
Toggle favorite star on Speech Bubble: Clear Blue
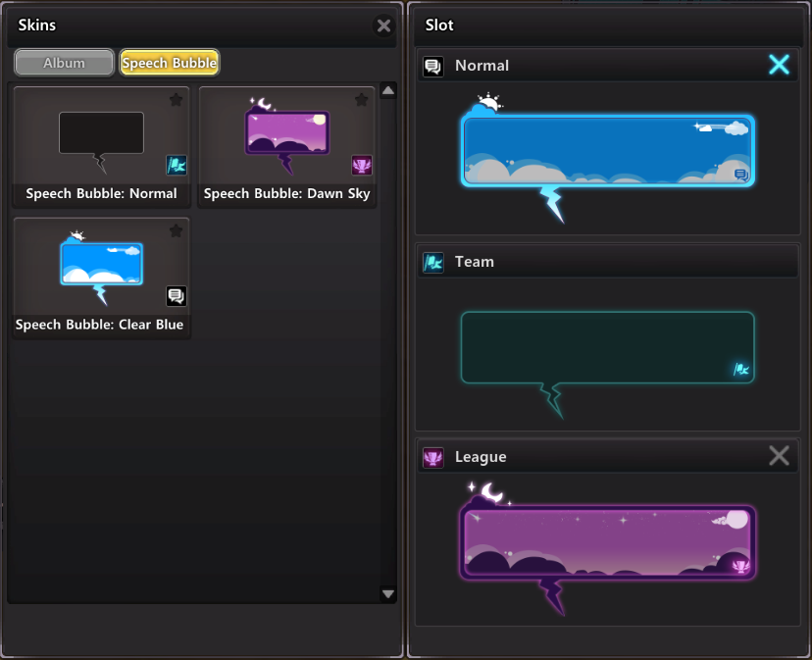point(176,230)
